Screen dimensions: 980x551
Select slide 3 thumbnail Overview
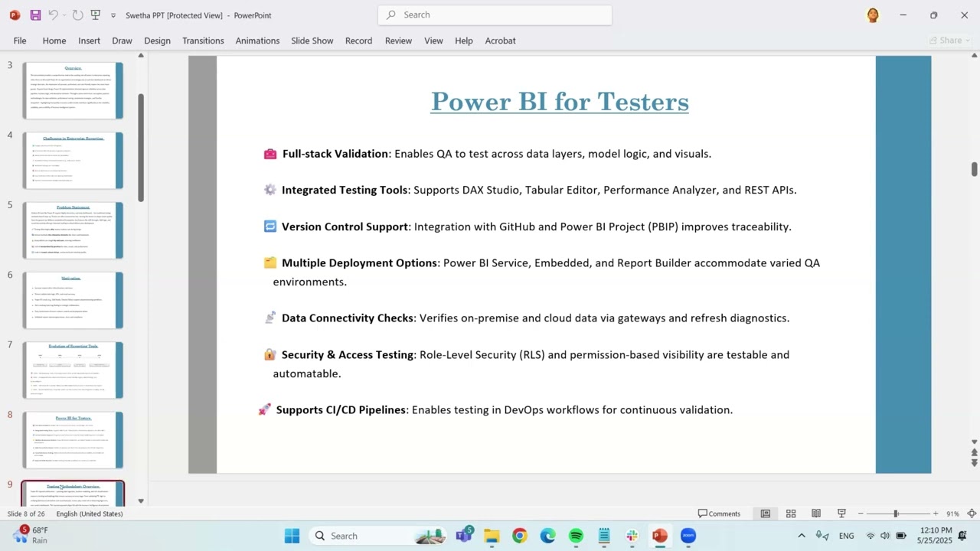click(73, 90)
